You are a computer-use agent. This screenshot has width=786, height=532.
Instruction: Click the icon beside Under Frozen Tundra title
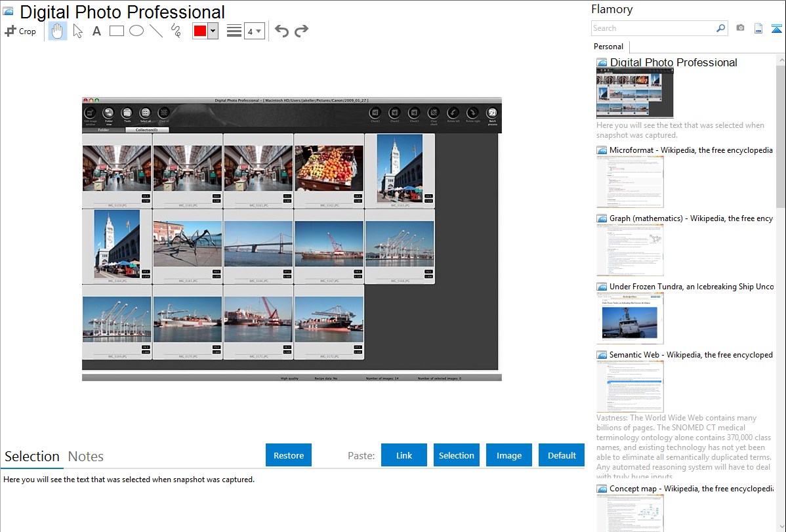(602, 287)
